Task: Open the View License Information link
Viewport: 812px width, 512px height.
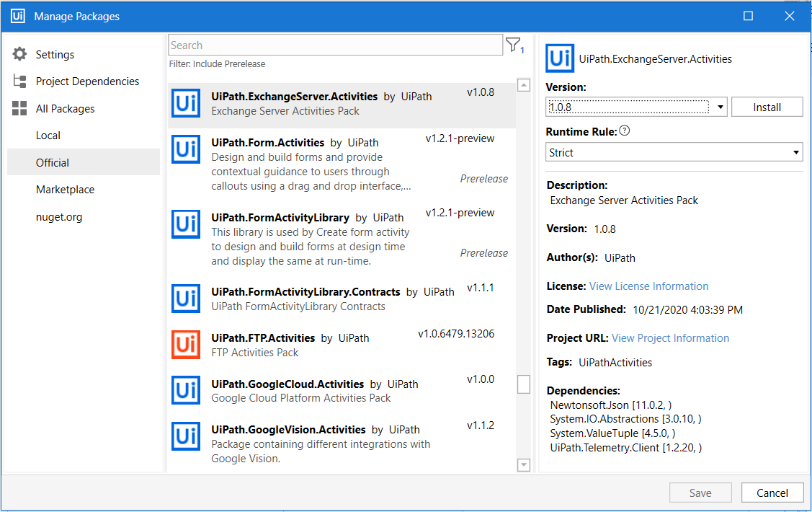Action: tap(648, 286)
